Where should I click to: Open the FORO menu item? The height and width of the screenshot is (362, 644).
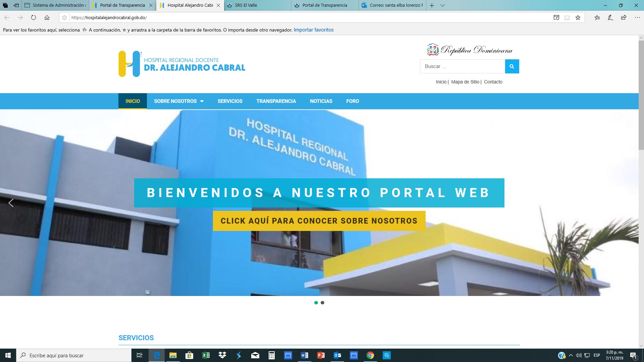click(x=353, y=101)
